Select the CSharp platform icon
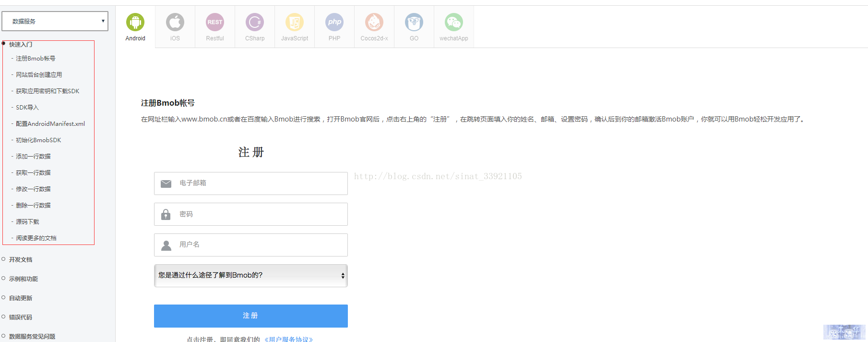868x342 pixels. tap(255, 22)
